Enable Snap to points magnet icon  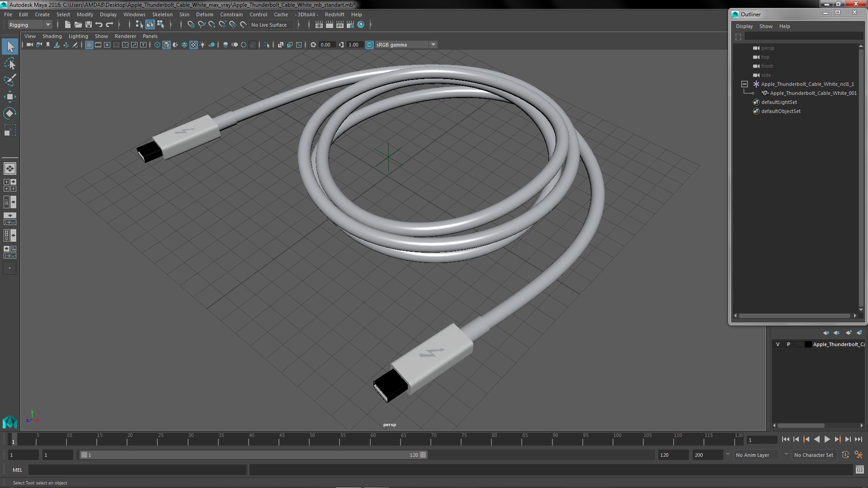point(212,25)
